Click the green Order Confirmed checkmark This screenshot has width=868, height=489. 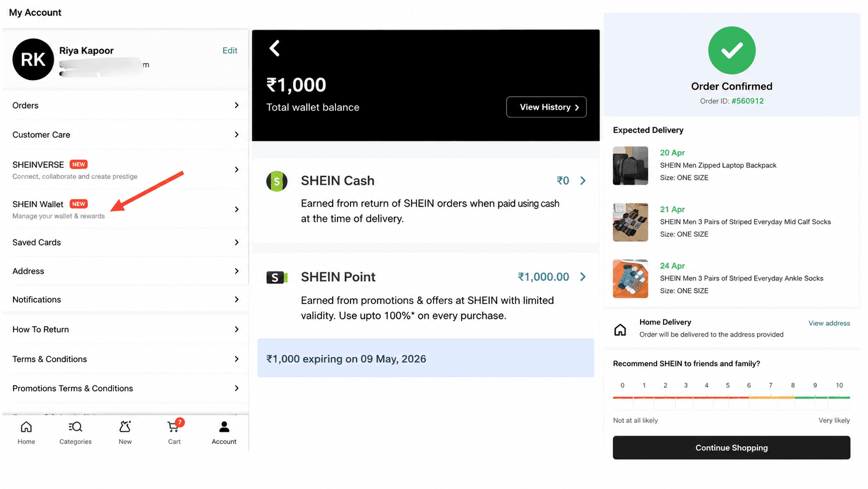[x=731, y=50]
